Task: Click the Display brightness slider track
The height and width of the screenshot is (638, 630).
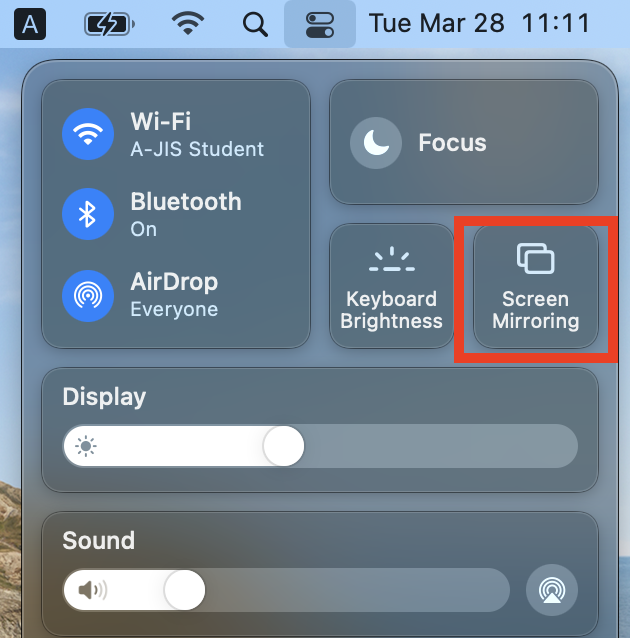Action: [x=320, y=446]
